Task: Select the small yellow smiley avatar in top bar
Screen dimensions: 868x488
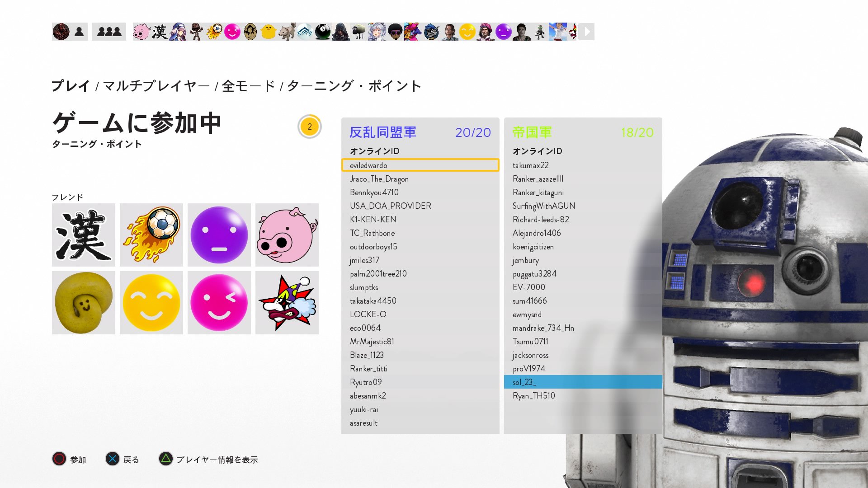Action: tap(467, 32)
